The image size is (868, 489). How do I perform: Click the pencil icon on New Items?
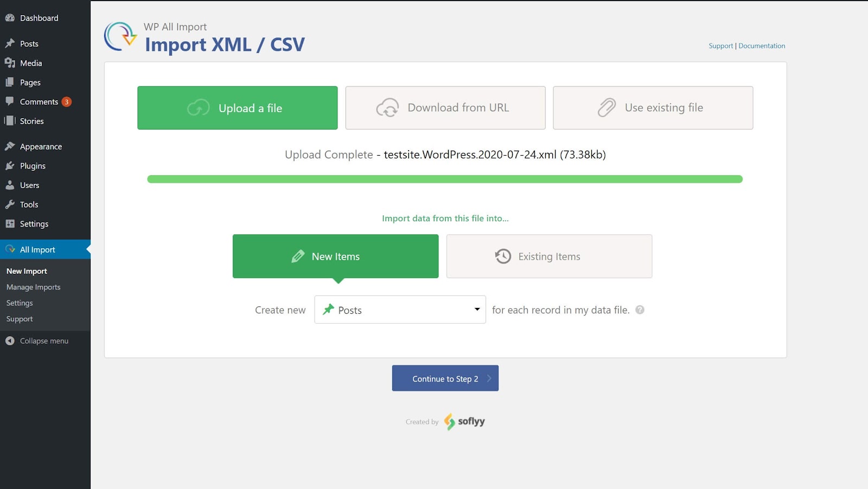click(298, 256)
